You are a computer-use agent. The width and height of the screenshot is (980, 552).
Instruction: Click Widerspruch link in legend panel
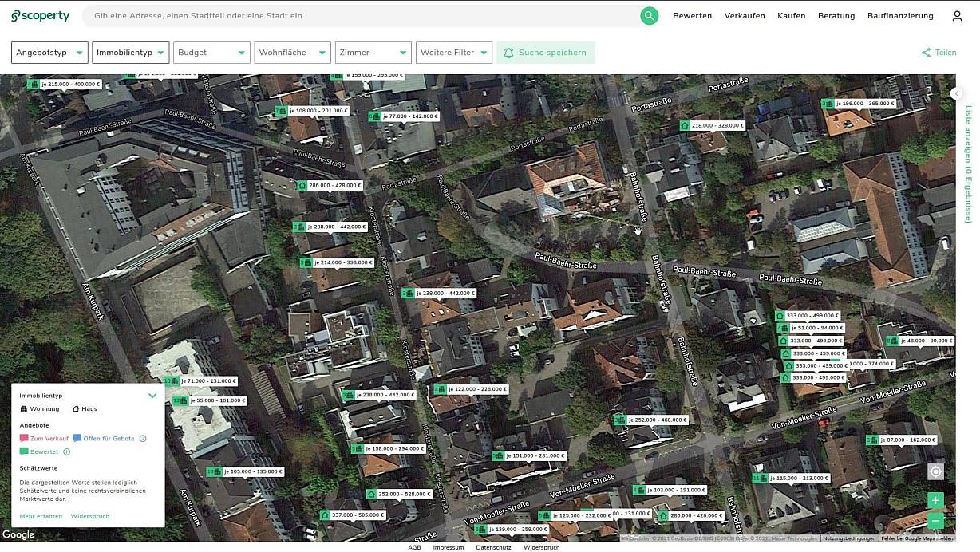coord(90,516)
